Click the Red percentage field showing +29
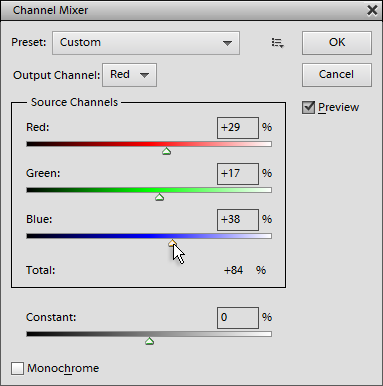Viewport: 383px width, 386px height. [238, 128]
